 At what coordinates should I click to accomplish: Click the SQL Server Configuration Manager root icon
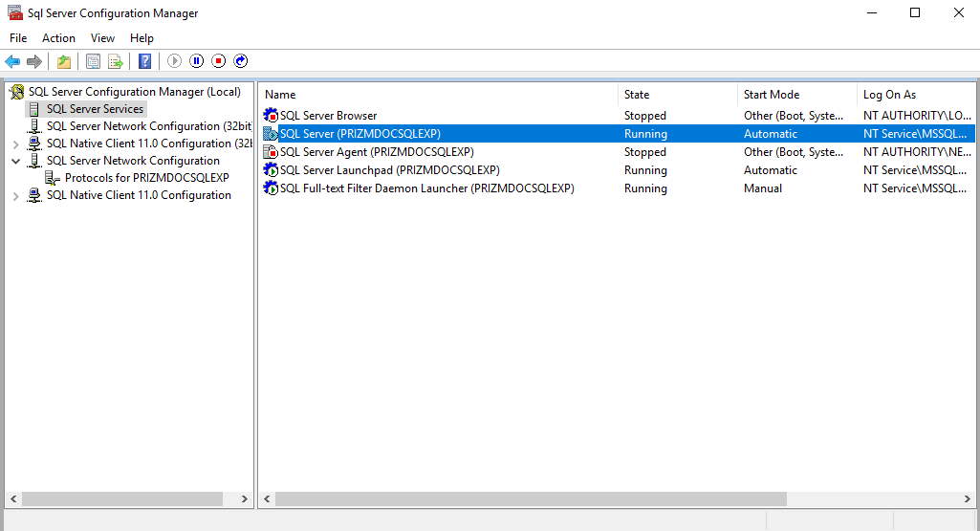tap(17, 92)
